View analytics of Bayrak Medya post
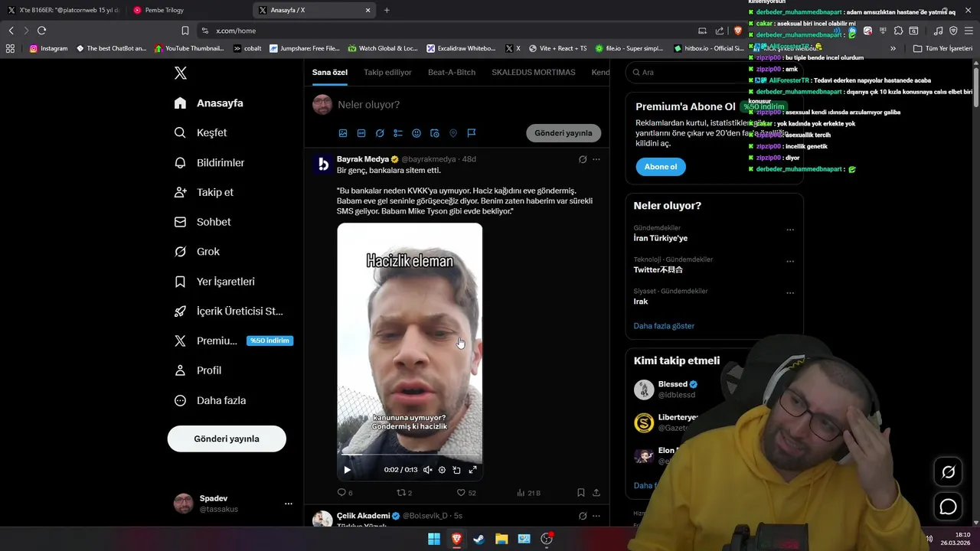The height and width of the screenshot is (551, 980). (528, 493)
